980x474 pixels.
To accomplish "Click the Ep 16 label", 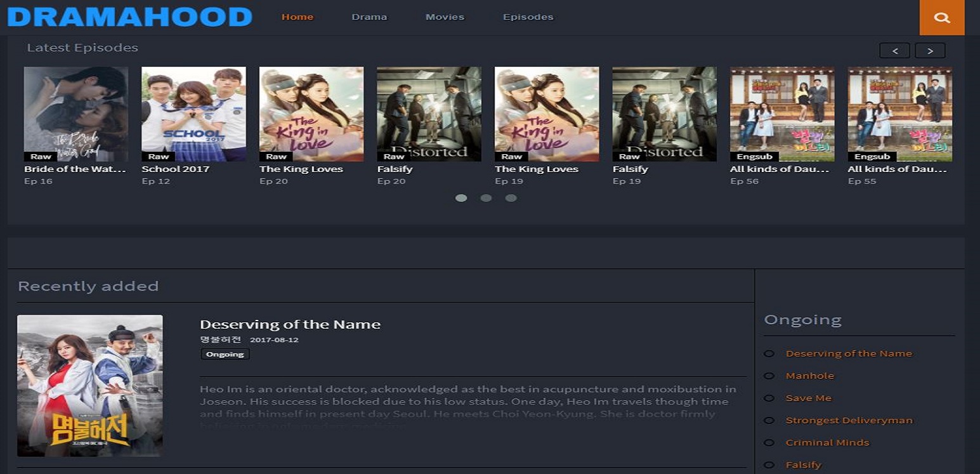I will 38,181.
